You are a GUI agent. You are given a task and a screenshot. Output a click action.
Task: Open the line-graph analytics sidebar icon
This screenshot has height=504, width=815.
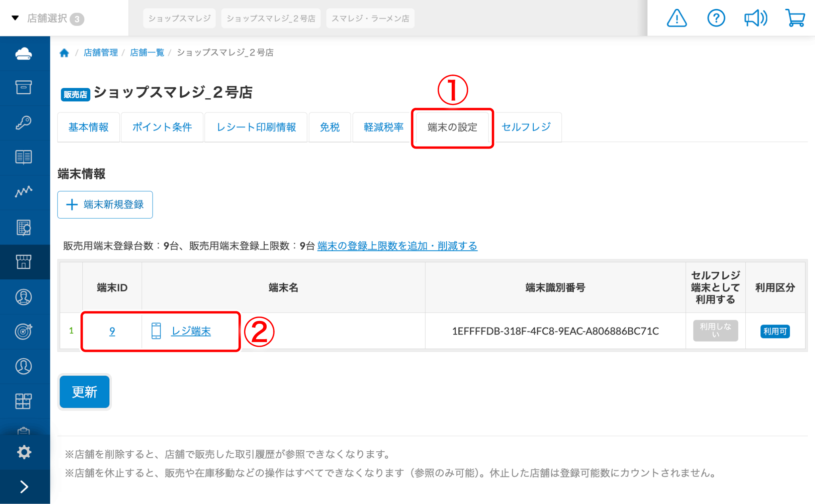[24, 192]
